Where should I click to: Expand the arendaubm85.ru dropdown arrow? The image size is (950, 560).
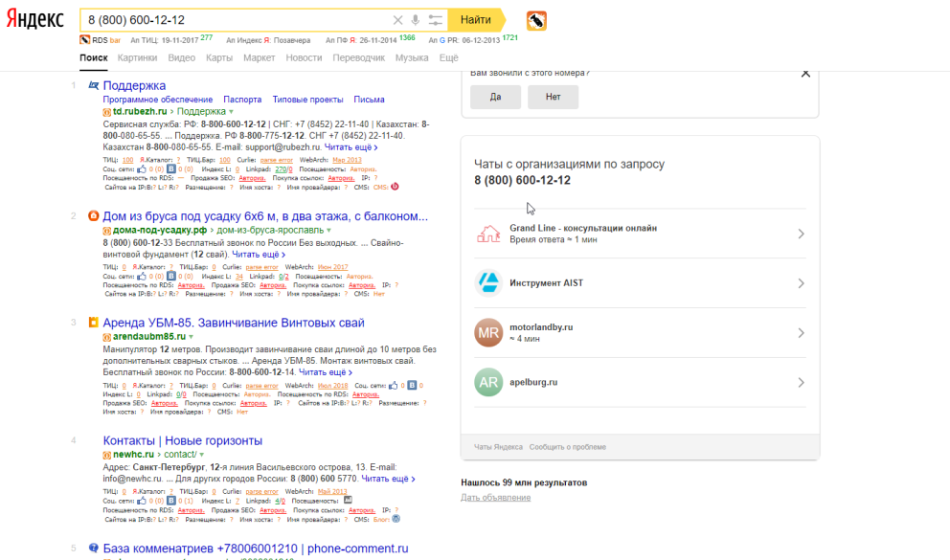[191, 337]
